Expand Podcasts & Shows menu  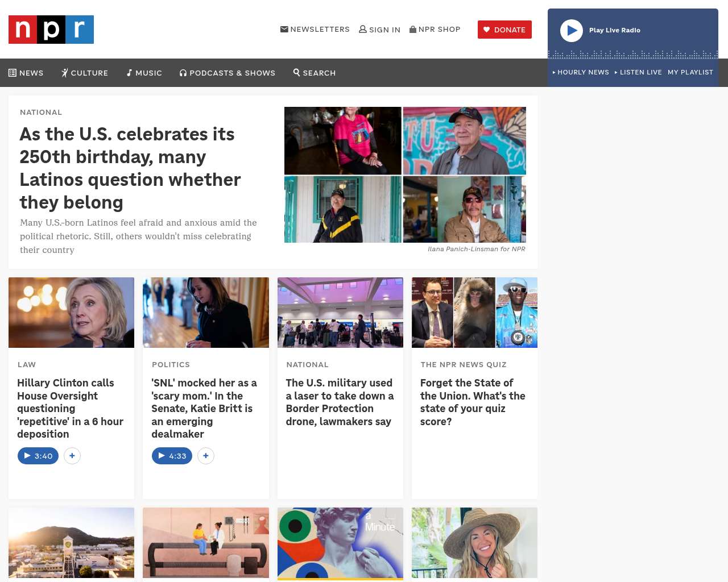pyautogui.click(x=227, y=73)
